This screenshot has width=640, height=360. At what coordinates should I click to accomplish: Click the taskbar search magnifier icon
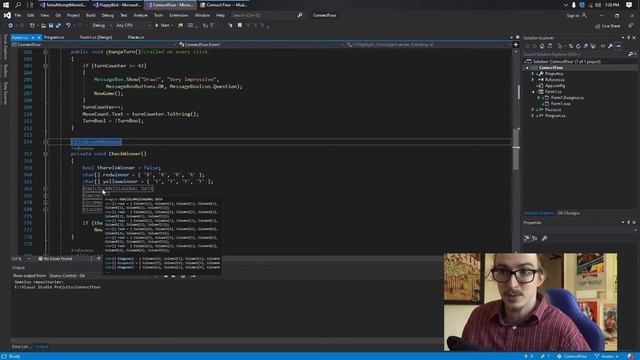click(x=18, y=5)
